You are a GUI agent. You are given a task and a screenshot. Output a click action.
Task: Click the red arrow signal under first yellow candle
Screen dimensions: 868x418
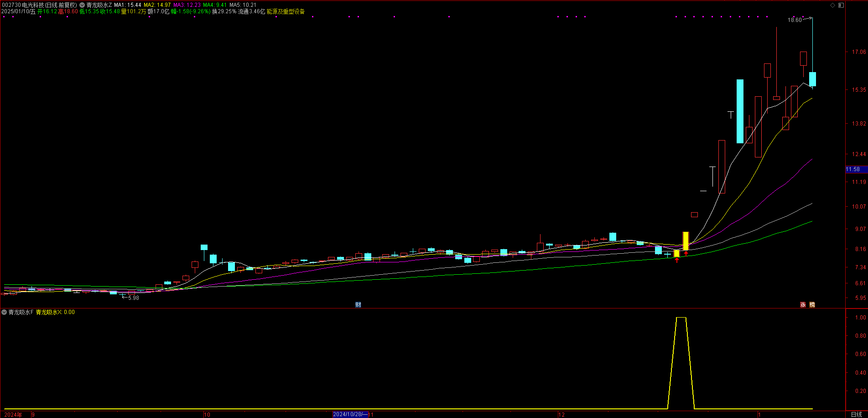tap(677, 260)
